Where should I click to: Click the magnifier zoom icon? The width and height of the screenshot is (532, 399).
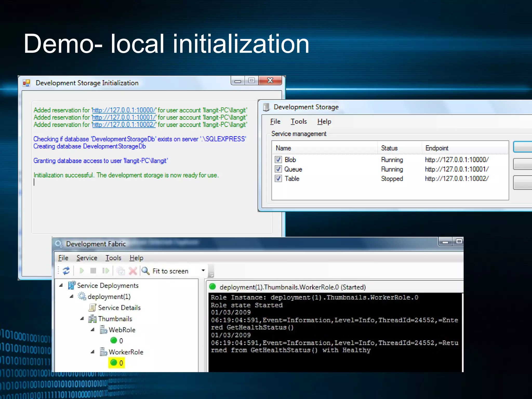point(145,271)
